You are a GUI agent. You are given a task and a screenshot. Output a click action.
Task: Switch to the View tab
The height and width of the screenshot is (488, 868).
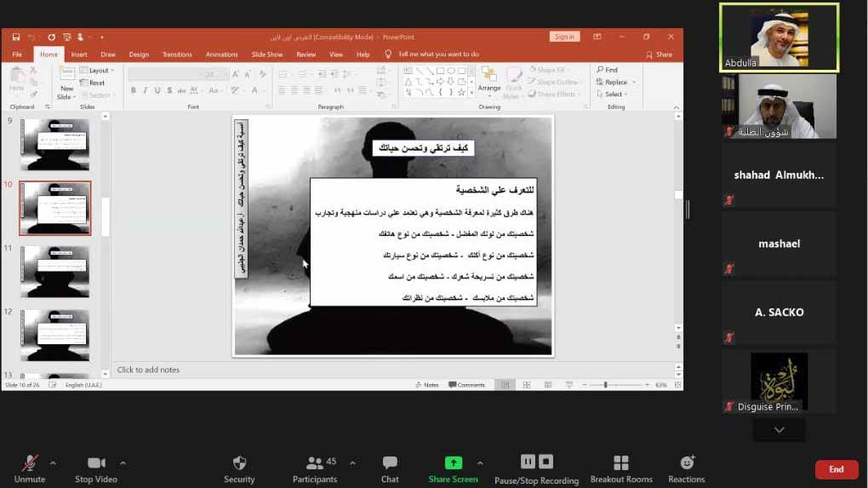336,55
